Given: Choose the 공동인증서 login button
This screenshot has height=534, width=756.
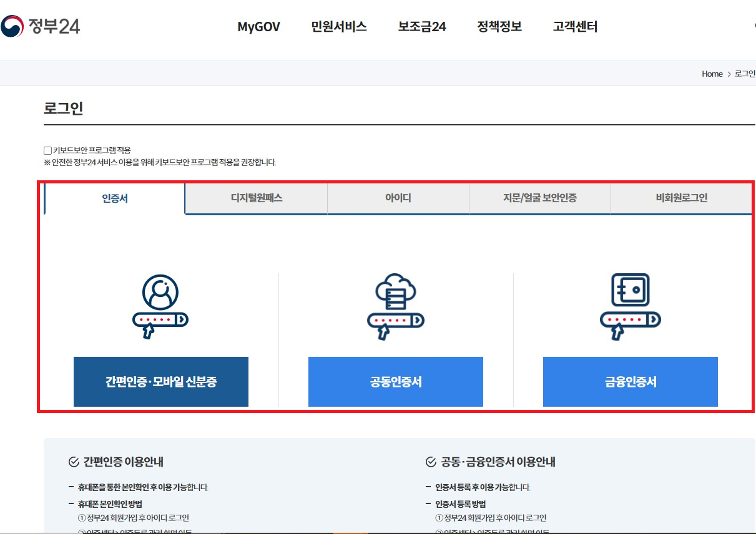Looking at the screenshot, I should 396,382.
